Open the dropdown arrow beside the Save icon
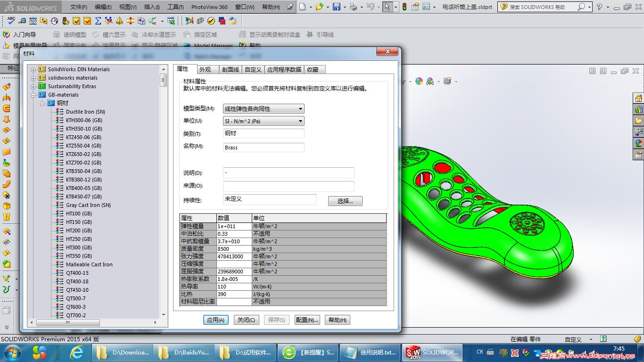Screen dimensions: 644x362 [345, 7]
